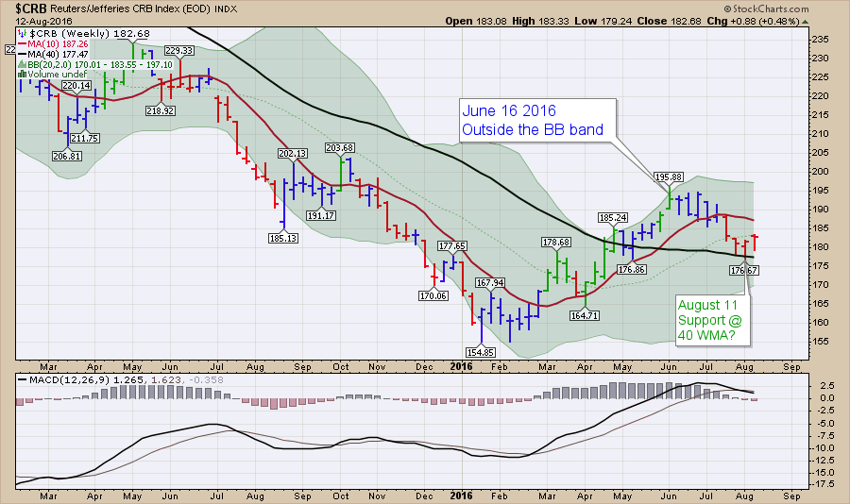This screenshot has width=850, height=504.
Task: Click the 167.94 price label
Action: (x=490, y=282)
